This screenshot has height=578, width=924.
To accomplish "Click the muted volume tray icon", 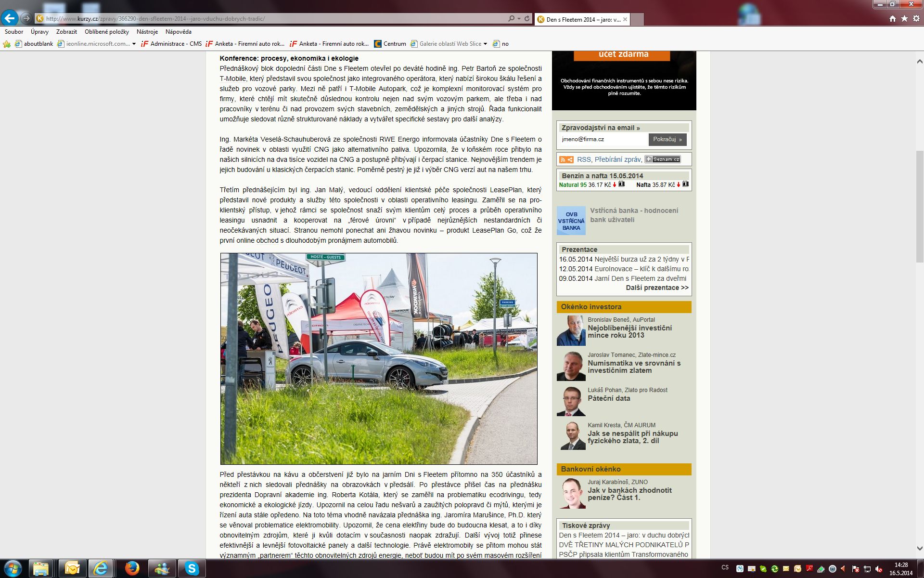I will [x=879, y=569].
